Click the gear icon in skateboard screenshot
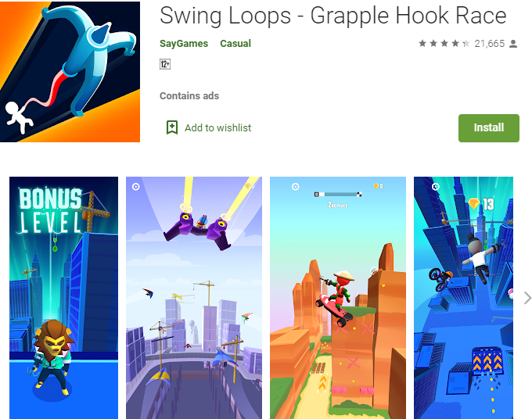 point(296,187)
